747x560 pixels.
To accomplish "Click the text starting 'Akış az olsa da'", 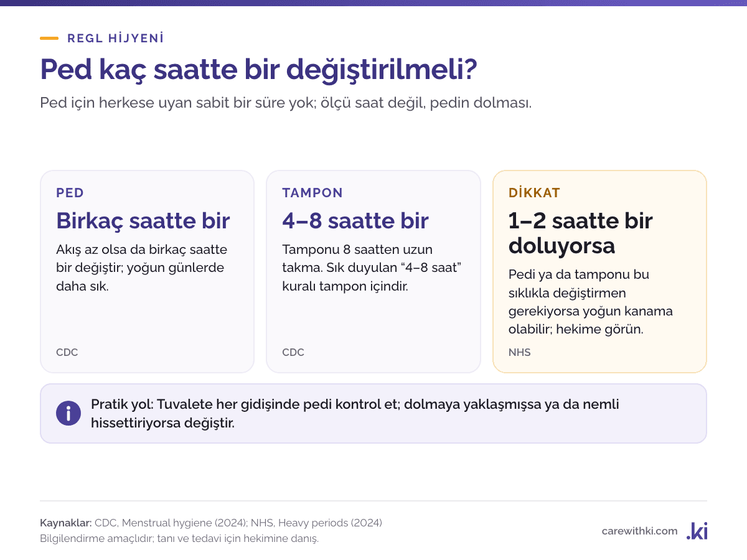I will point(142,268).
